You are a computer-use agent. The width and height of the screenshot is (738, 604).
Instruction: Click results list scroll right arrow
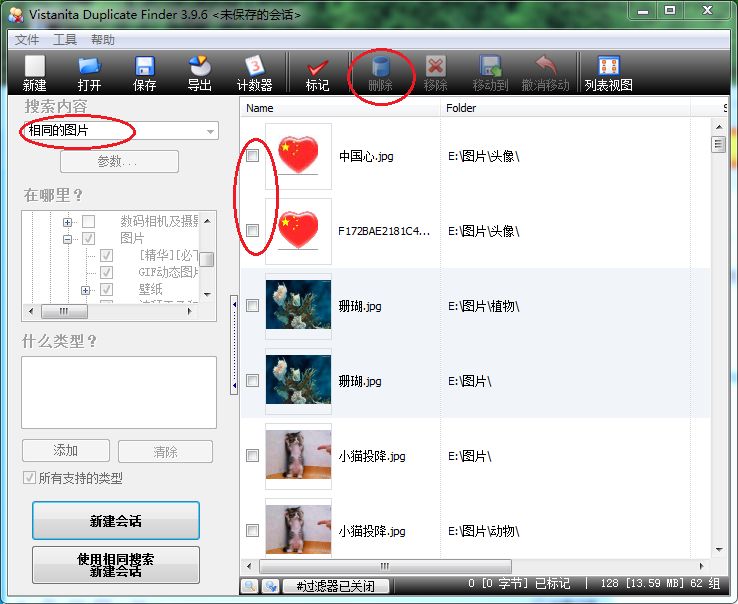(701, 566)
